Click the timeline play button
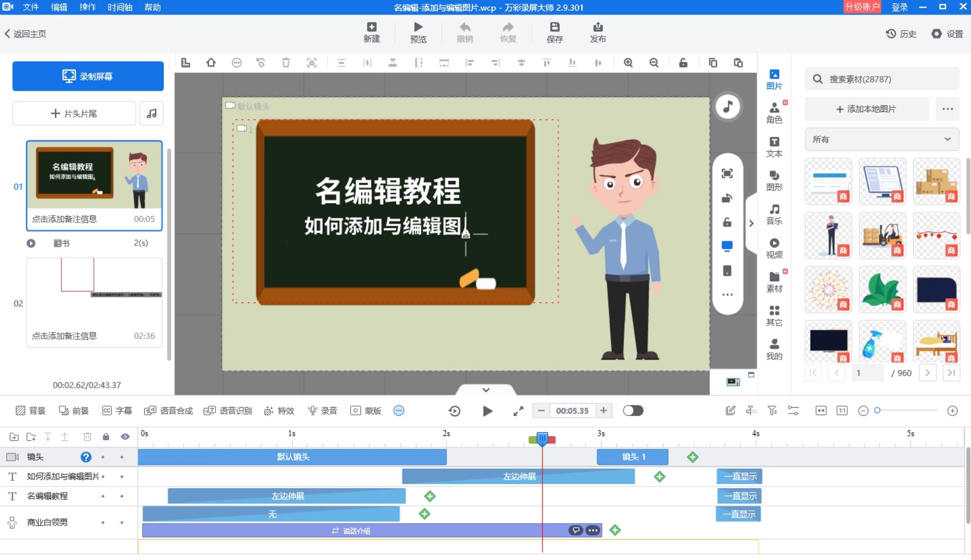971x560 pixels. pos(487,411)
